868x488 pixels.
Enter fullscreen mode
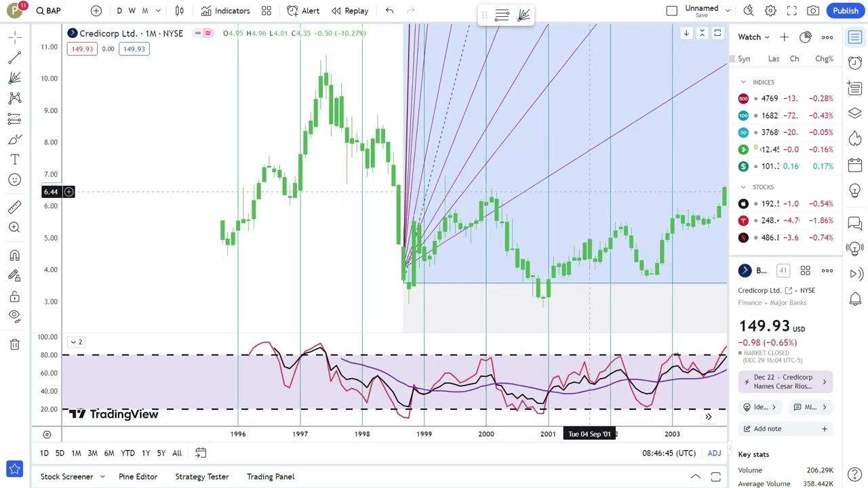[x=791, y=11]
